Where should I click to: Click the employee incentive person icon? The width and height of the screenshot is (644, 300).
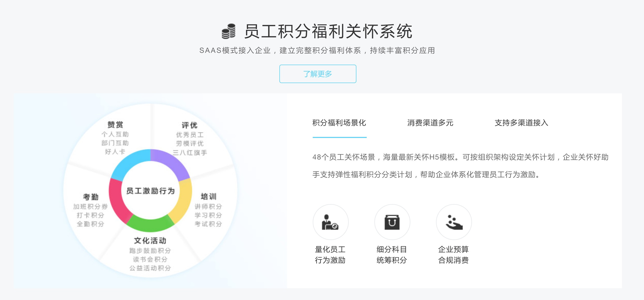[330, 222]
